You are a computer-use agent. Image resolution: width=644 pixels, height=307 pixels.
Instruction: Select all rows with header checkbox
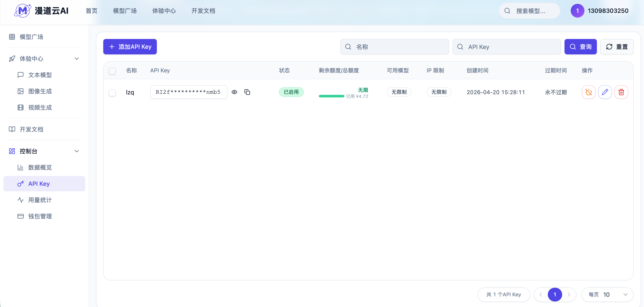[x=112, y=71]
